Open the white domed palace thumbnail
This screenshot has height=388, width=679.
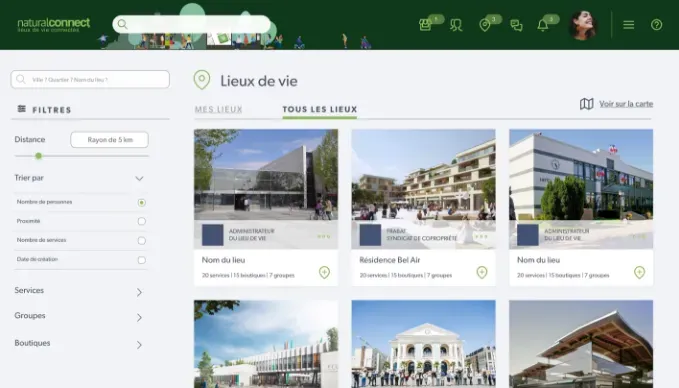click(x=424, y=344)
